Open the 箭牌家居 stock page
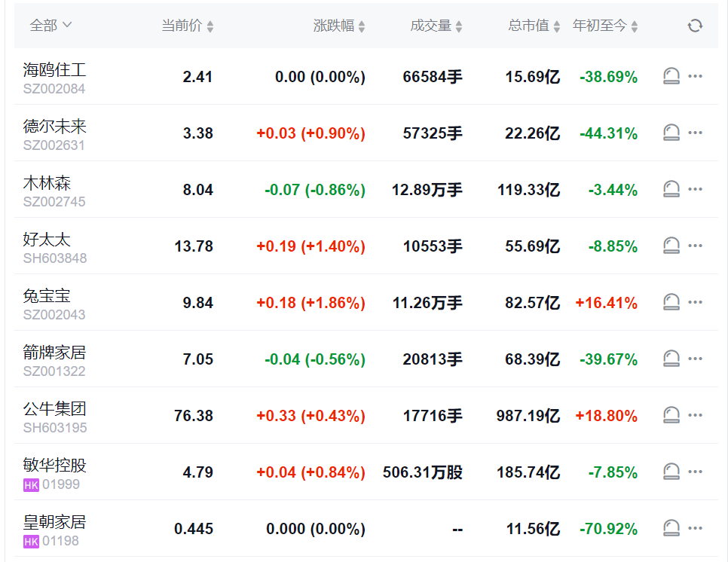Image resolution: width=728 pixels, height=562 pixels. [54, 353]
